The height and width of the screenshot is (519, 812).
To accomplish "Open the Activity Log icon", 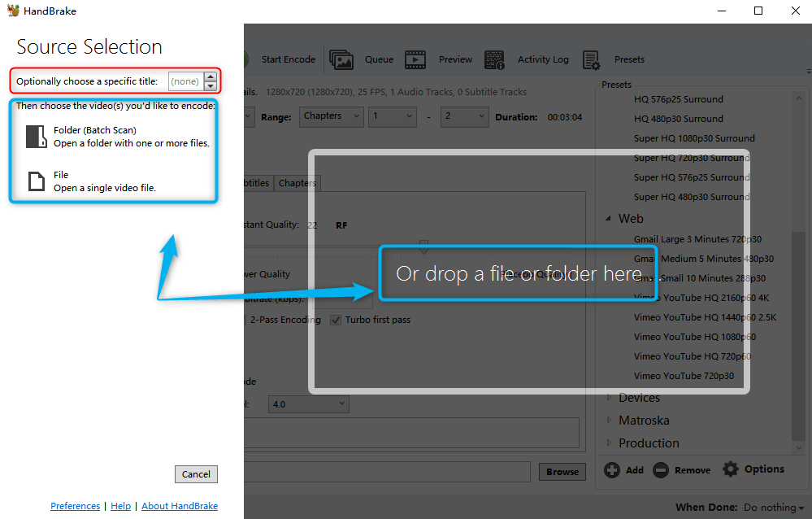I will point(494,59).
